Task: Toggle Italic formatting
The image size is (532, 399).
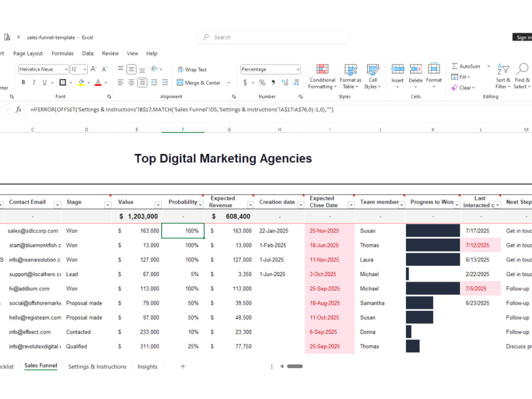Action: [34, 82]
